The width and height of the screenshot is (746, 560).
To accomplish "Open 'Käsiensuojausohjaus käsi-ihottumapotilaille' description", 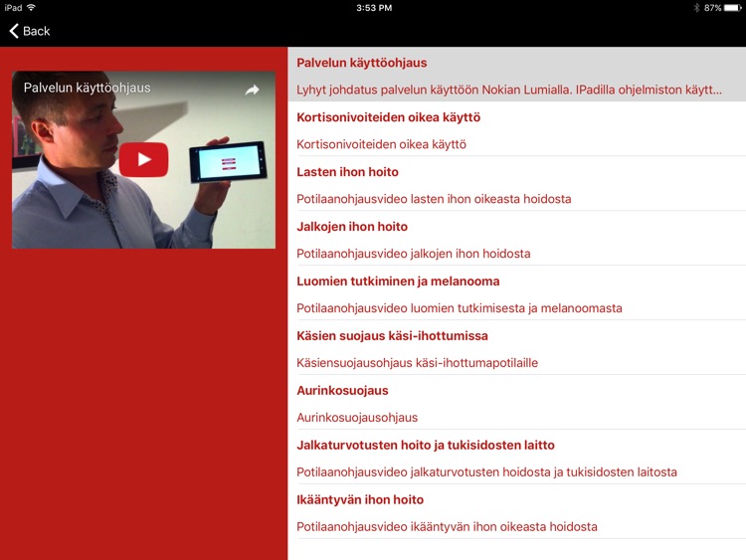I will pyautogui.click(x=417, y=363).
